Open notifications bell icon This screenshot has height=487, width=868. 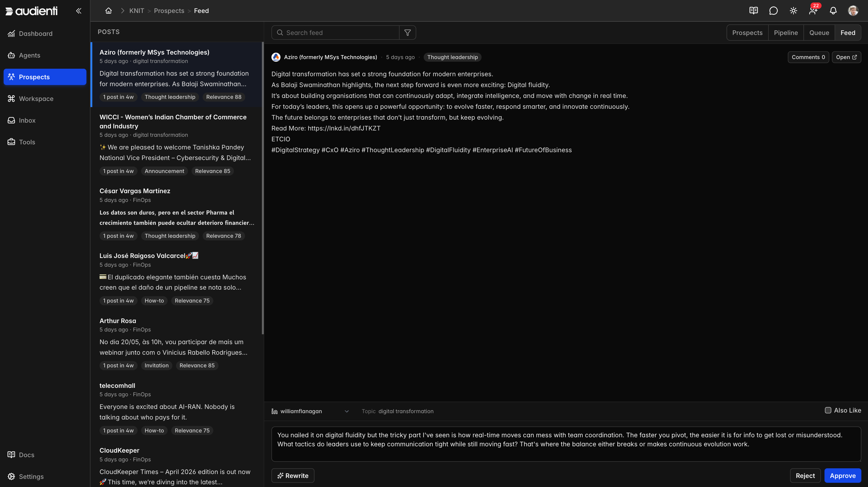click(x=833, y=11)
